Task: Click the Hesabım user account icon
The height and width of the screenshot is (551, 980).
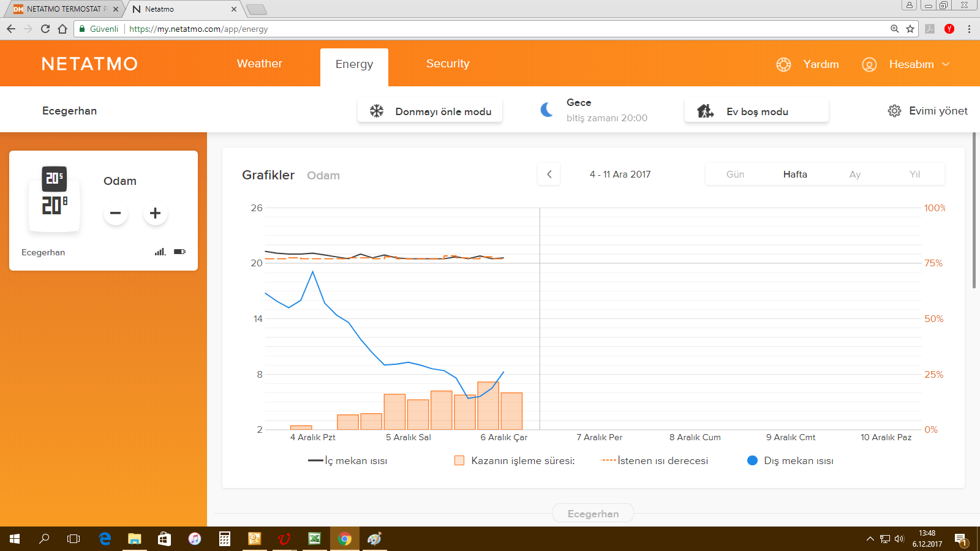Action: [x=869, y=64]
